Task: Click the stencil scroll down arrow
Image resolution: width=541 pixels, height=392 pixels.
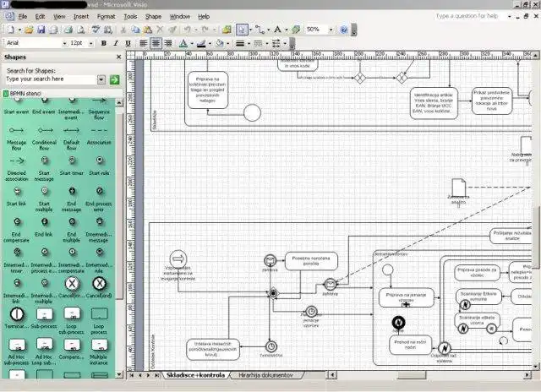Action: coord(118,374)
